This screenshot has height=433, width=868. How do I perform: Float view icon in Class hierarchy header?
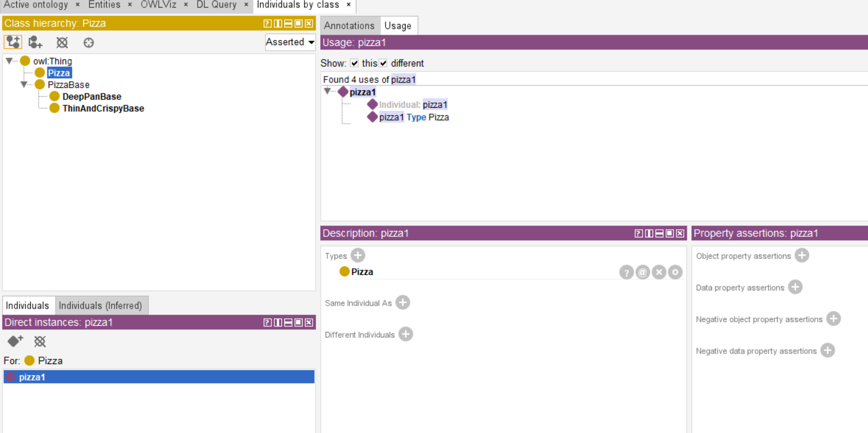298,24
